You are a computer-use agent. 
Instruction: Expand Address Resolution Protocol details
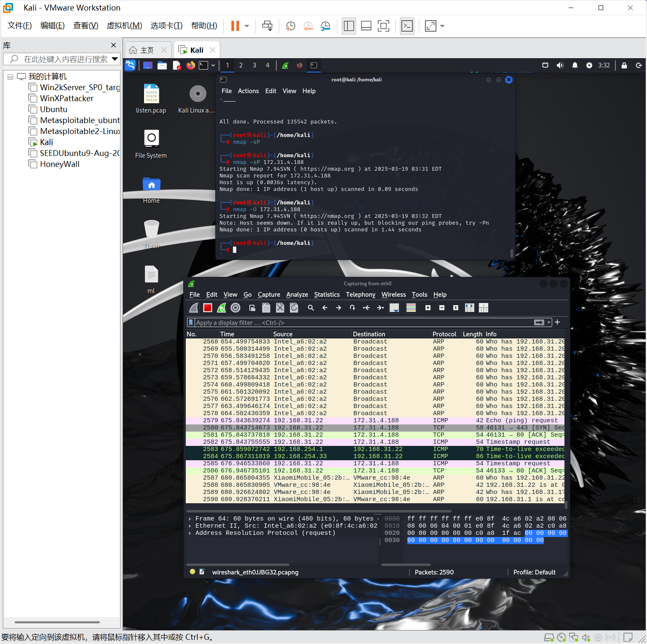190,533
